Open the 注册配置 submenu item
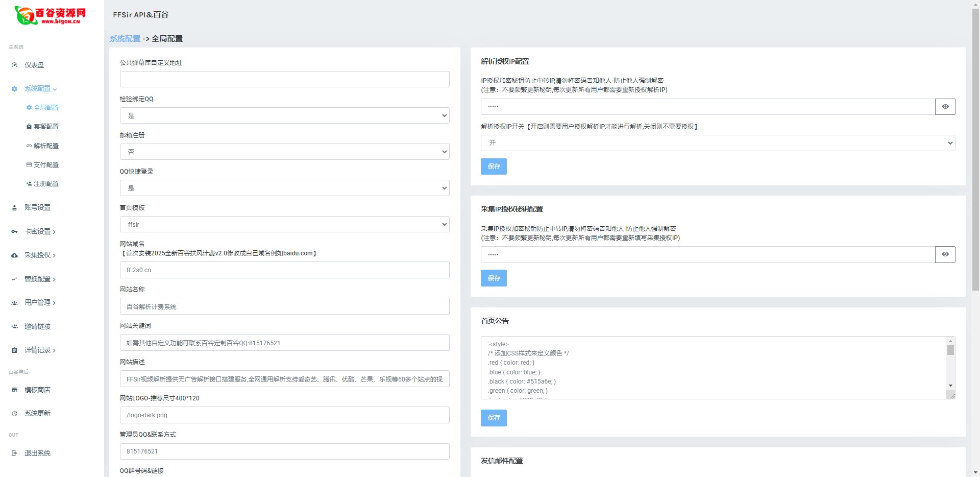Screen dimensions: 980x477 (x=45, y=184)
